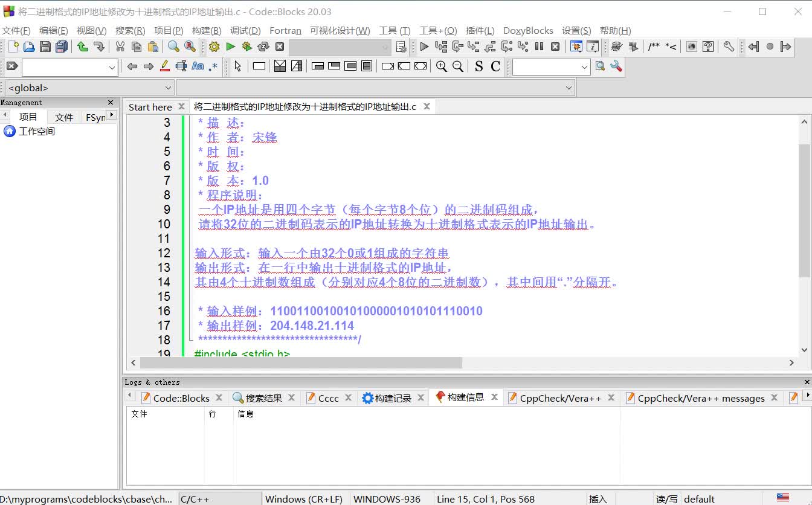The image size is (812, 505).
Task: Zoom out on editor
Action: (x=458, y=66)
